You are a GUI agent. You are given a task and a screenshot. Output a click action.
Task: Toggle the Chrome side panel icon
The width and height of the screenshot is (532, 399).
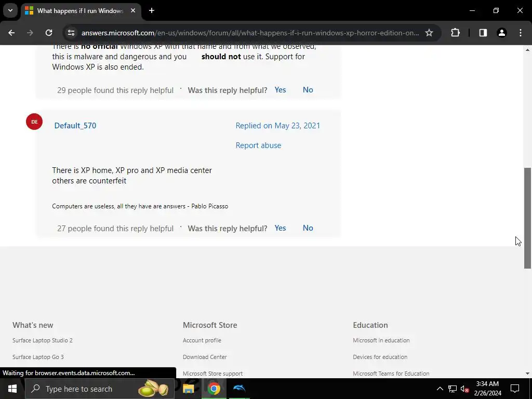point(483,33)
